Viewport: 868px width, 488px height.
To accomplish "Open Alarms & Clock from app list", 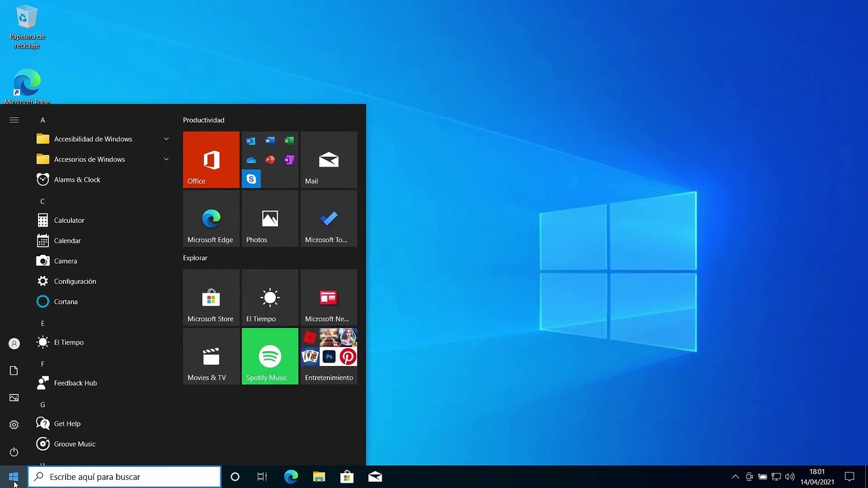I will (102, 180).
